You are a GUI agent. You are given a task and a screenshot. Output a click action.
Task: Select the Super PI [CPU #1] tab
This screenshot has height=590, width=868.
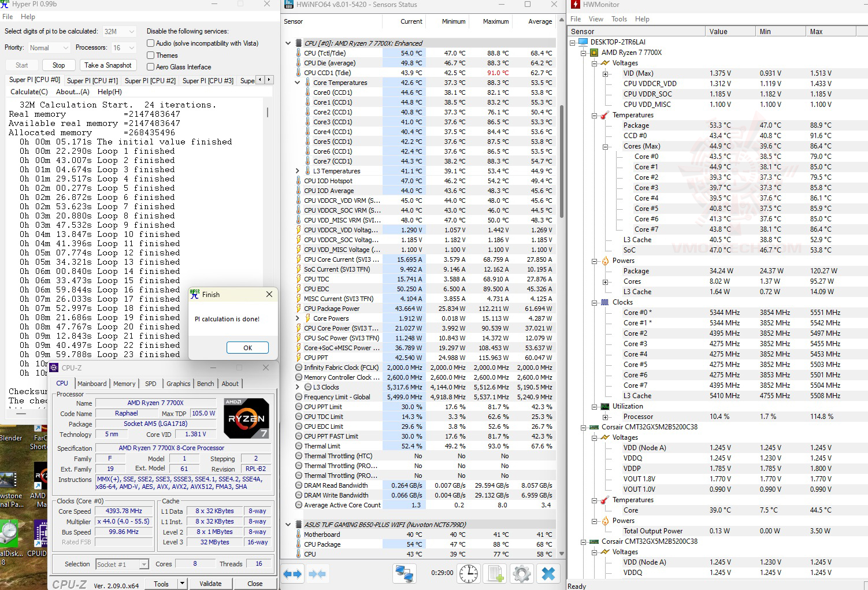pyautogui.click(x=92, y=81)
